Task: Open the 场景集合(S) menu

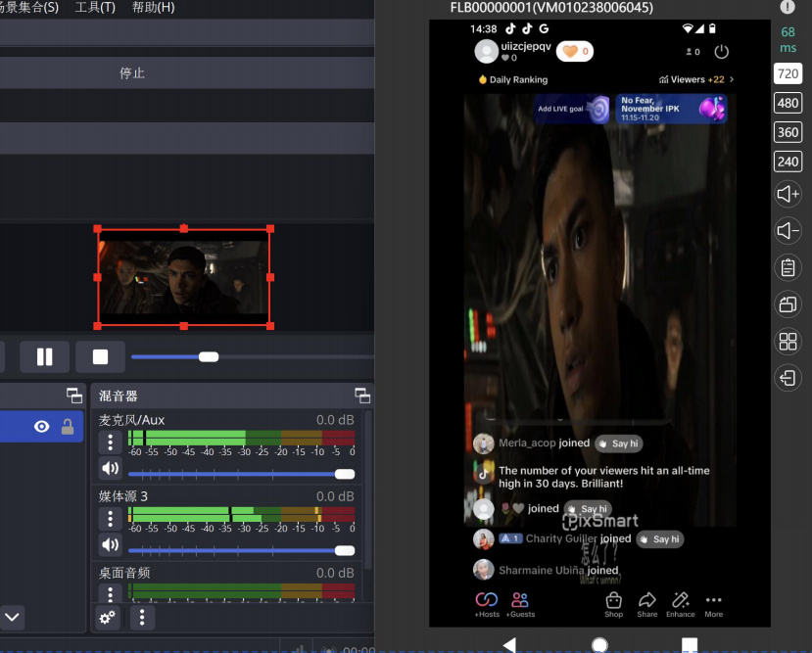Action: click(x=29, y=7)
